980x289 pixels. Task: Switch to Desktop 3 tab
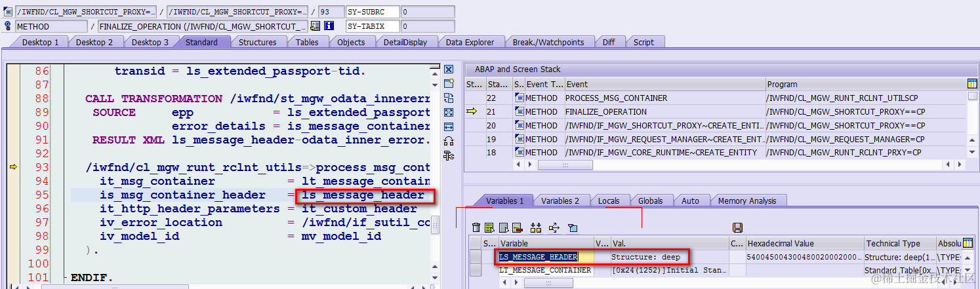[150, 42]
